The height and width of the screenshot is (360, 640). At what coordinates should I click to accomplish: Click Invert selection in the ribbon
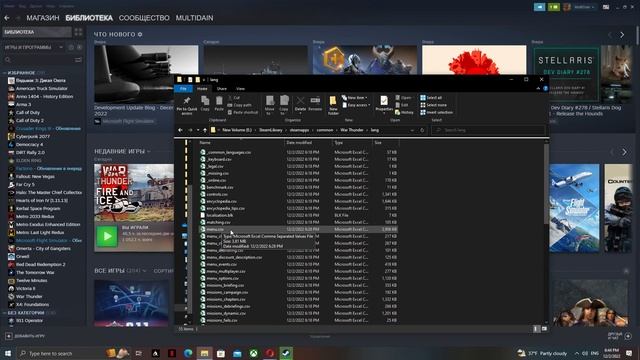click(436, 112)
